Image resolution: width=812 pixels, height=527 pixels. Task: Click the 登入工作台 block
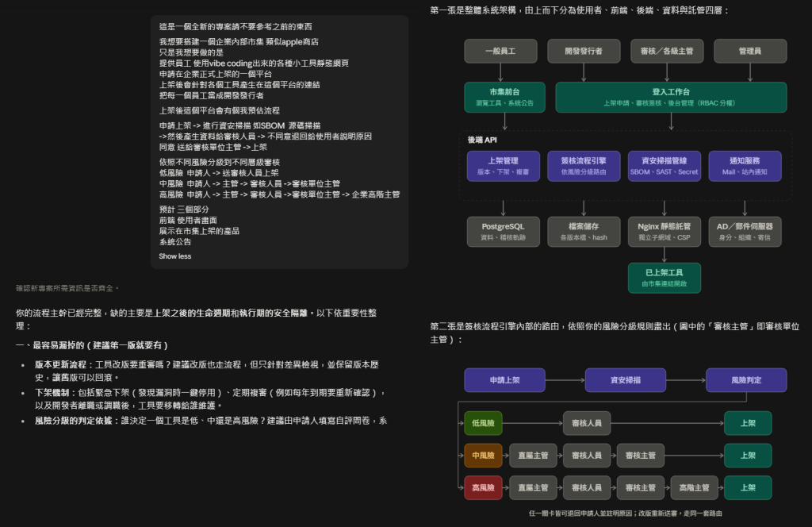click(x=671, y=97)
